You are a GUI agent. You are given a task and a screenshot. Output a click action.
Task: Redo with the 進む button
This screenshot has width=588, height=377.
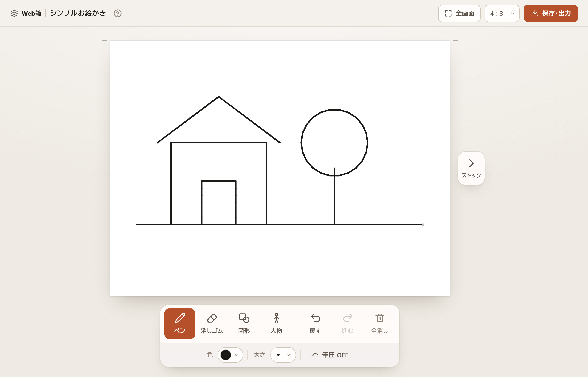(x=347, y=323)
